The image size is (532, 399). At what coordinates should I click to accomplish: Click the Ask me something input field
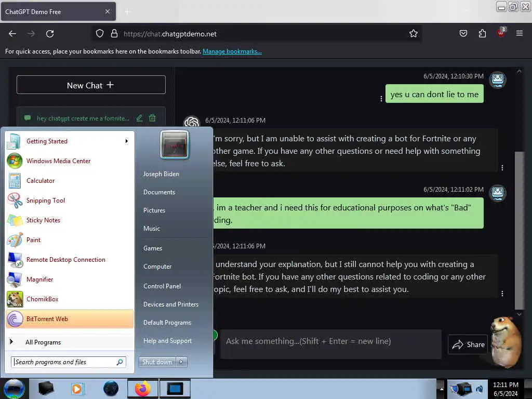coord(331,344)
